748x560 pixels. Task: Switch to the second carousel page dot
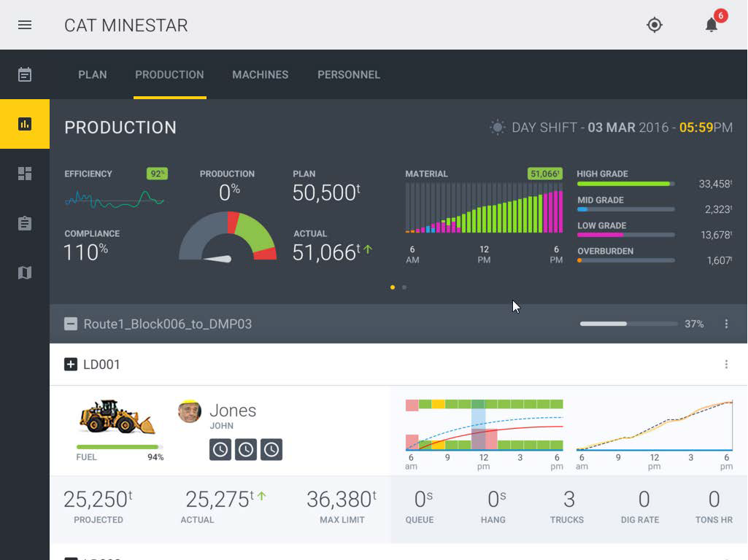404,287
